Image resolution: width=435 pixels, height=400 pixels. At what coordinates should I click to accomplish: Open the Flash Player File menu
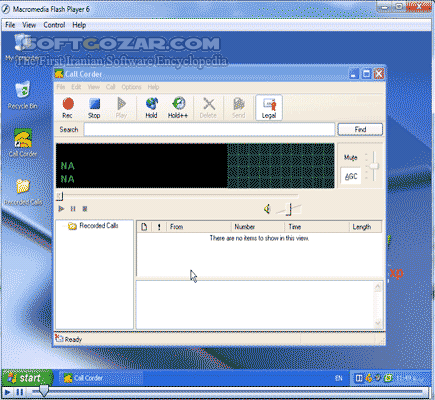(10, 25)
